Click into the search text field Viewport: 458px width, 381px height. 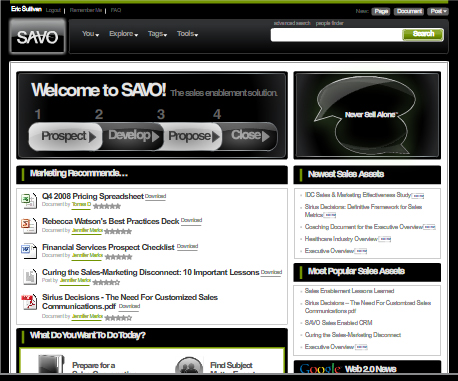click(337, 35)
